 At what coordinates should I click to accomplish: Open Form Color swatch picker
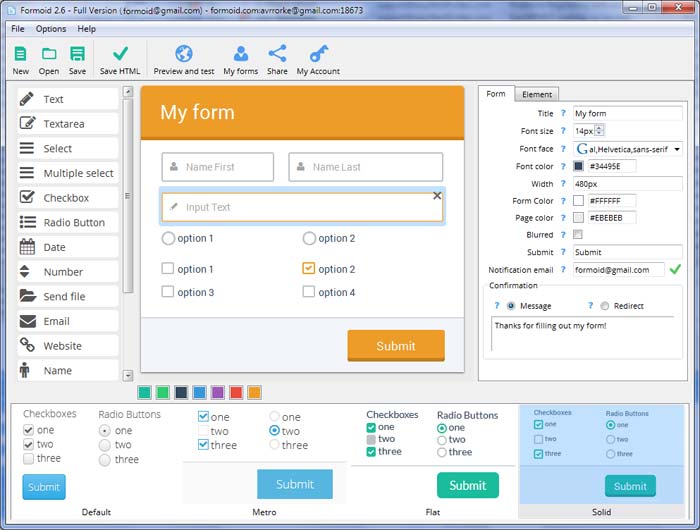(578, 200)
